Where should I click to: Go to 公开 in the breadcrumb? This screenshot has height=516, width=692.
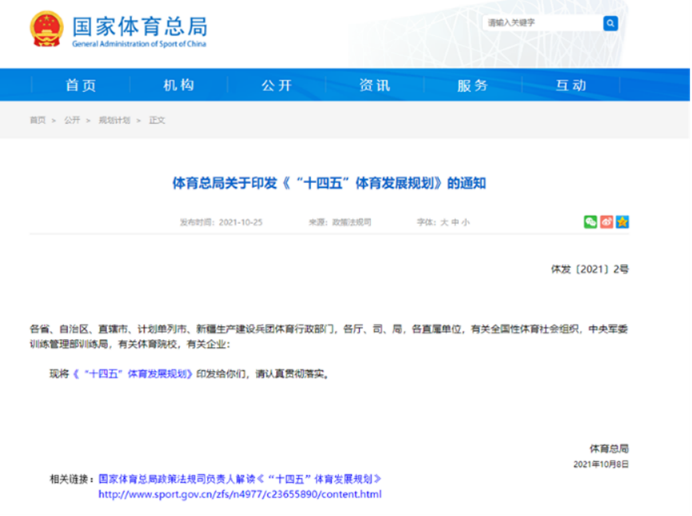coord(72,120)
